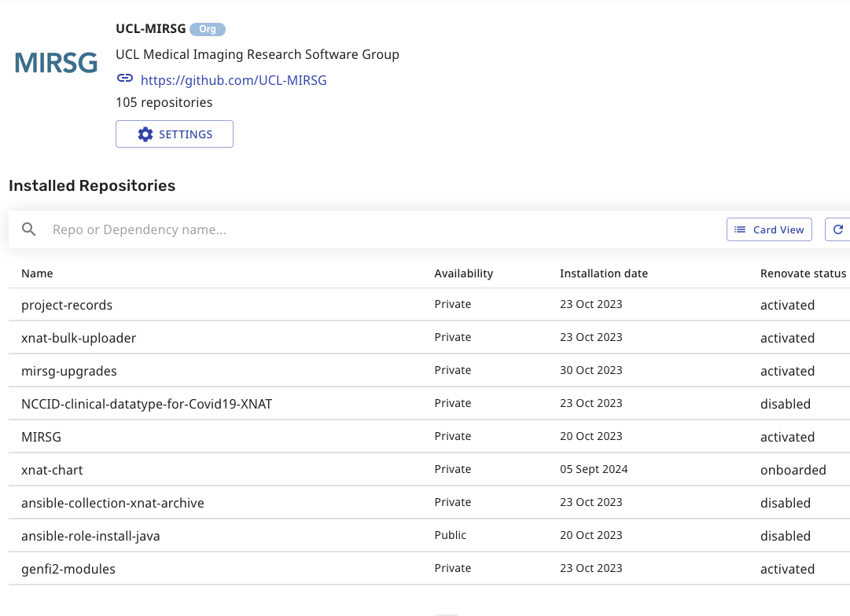Image resolution: width=850 pixels, height=616 pixels.
Task: Sort by Renovate status column header
Action: (803, 273)
